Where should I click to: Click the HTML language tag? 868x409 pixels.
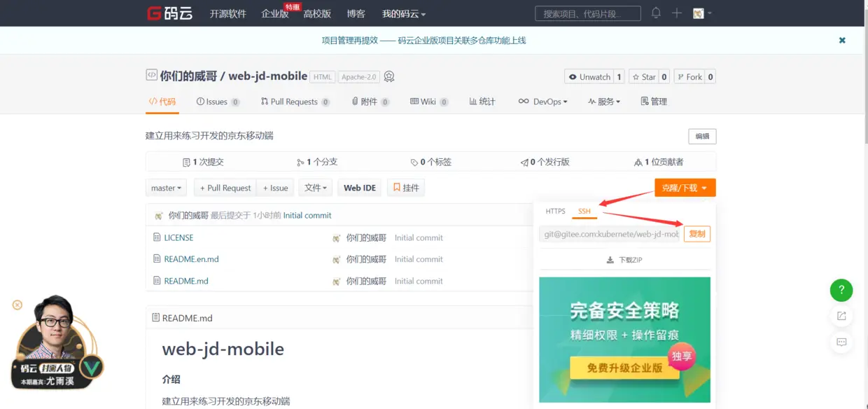point(323,77)
